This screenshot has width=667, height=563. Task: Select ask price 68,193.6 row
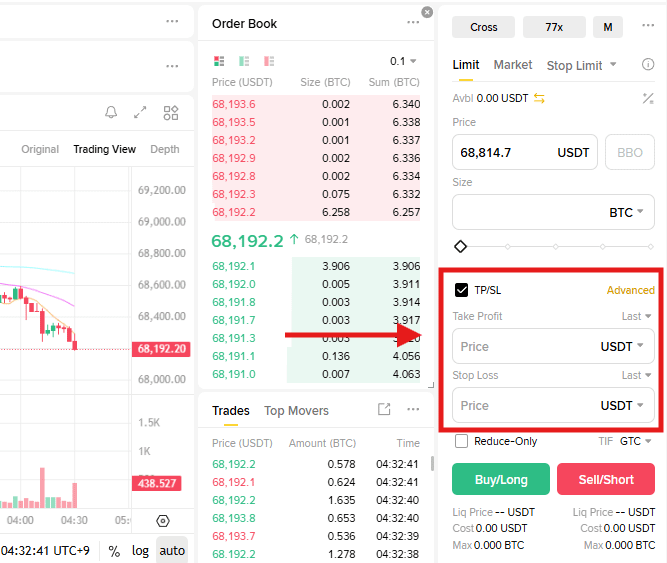(x=316, y=104)
